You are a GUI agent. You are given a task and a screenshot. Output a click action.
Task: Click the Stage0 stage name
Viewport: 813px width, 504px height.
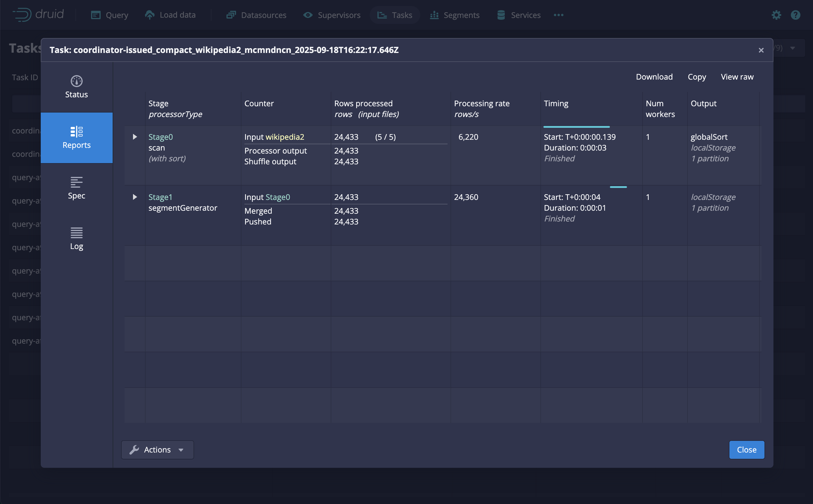160,137
